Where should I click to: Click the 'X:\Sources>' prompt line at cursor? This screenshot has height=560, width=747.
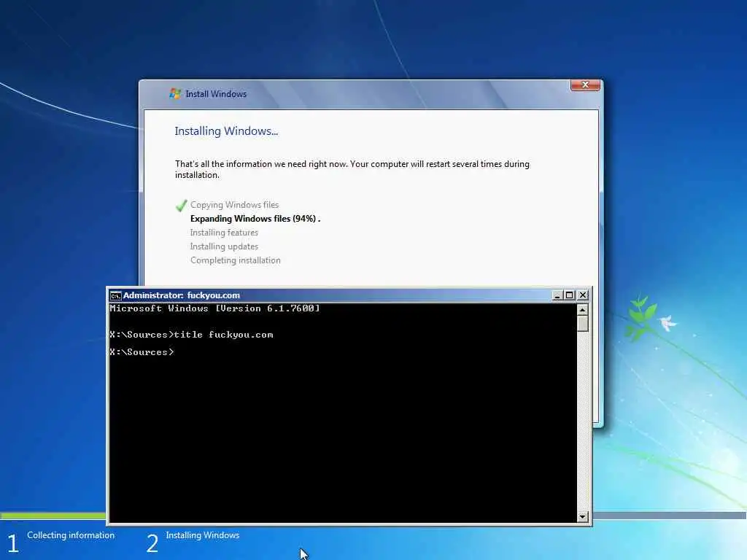(x=142, y=352)
